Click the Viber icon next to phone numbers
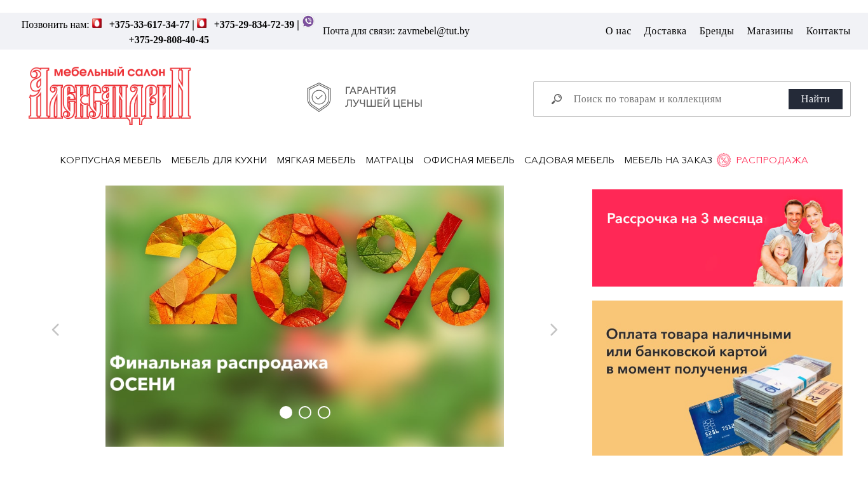Viewport: 868px width, 488px height. (x=308, y=22)
